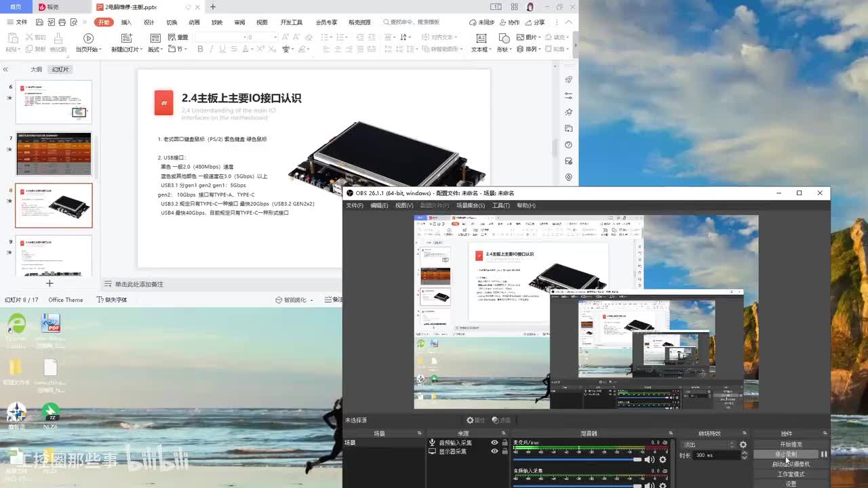Click the Stop Recording (停止录制) button
Viewport: 868px width, 488px height.
click(x=786, y=454)
